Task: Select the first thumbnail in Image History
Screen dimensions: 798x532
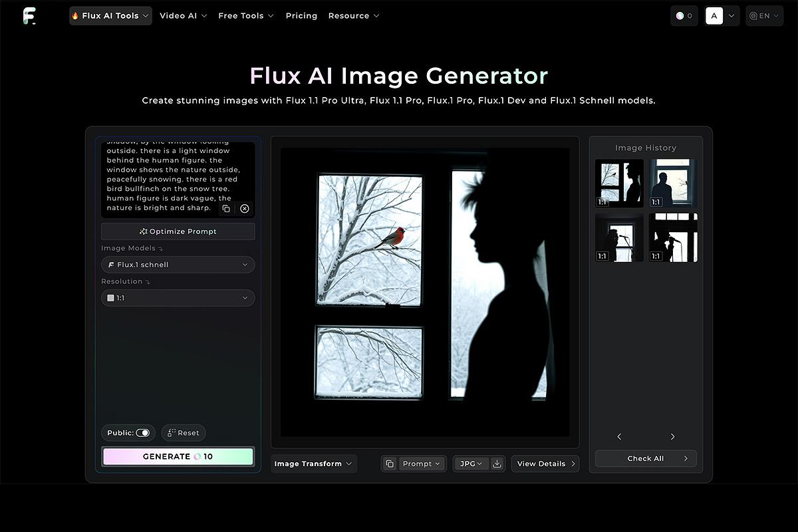Action: 619,183
